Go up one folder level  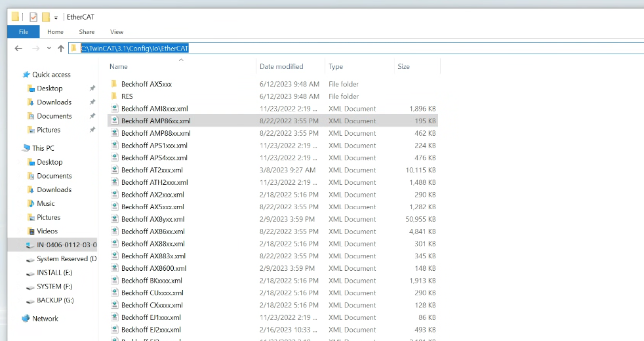61,49
